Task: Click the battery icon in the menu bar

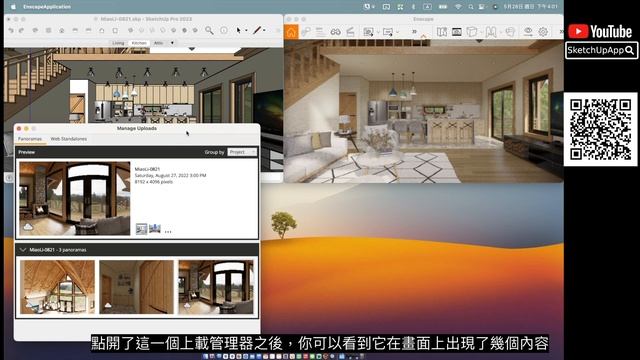Action: point(443,7)
